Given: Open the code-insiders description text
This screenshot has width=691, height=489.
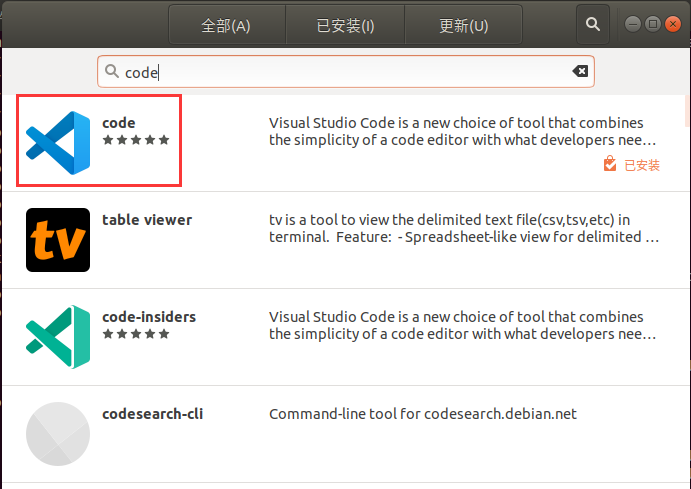Looking at the screenshot, I should coord(463,325).
